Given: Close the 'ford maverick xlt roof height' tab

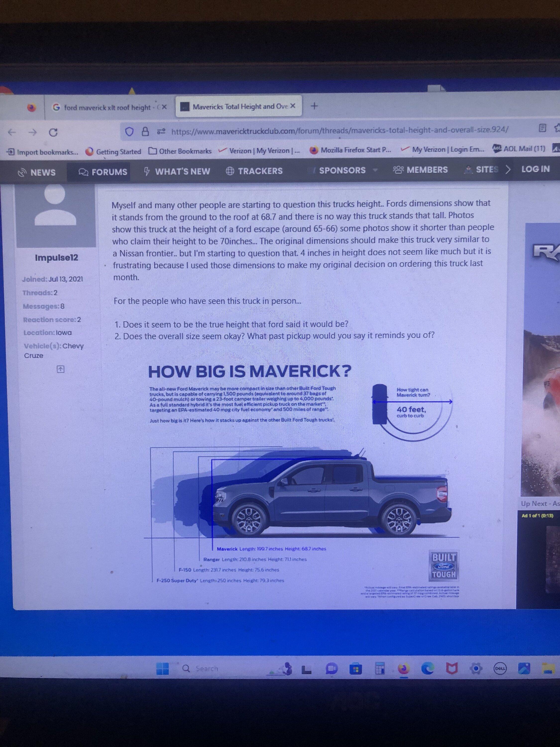Looking at the screenshot, I should pyautogui.click(x=164, y=107).
